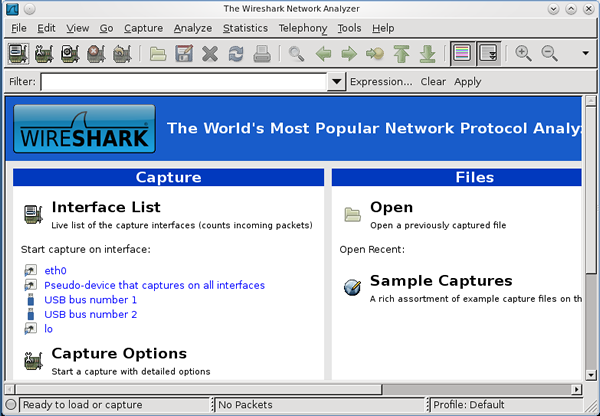Open the Analyze menu
600x416 pixels.
193,28
